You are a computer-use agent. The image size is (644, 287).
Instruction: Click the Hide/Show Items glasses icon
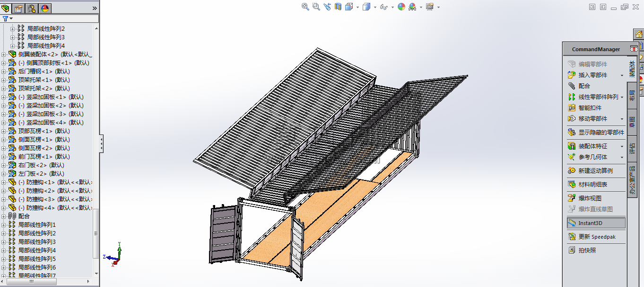coord(383,7)
